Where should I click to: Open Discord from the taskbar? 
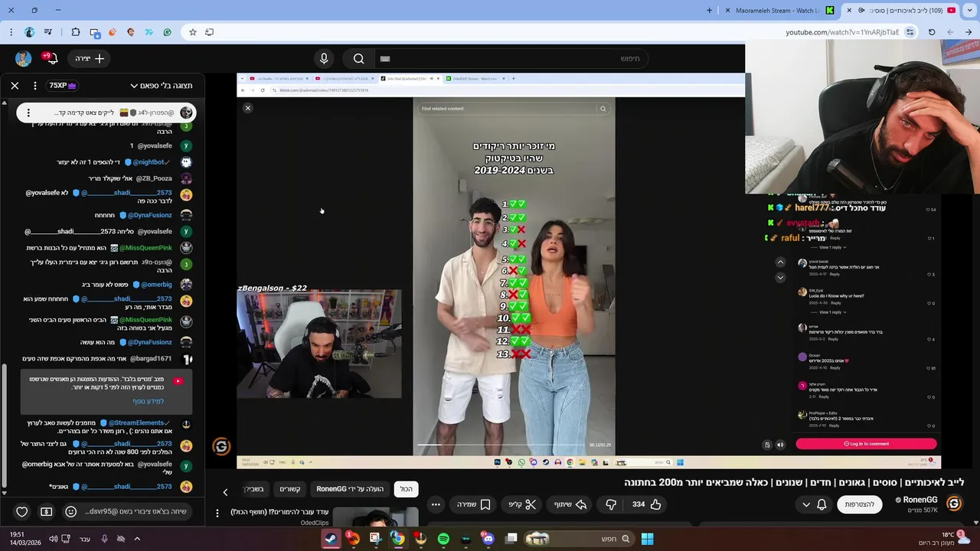(x=488, y=539)
